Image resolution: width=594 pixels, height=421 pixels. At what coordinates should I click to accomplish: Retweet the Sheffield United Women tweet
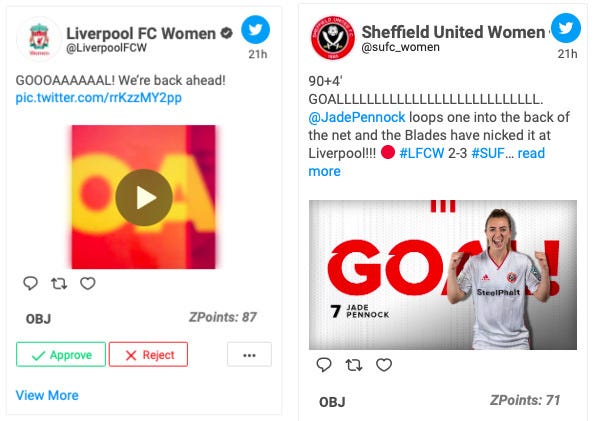click(x=354, y=365)
